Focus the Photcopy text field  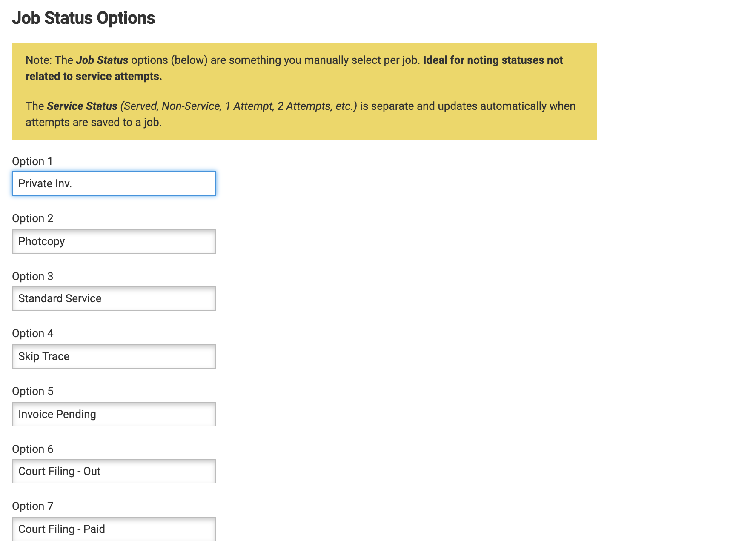coord(114,241)
